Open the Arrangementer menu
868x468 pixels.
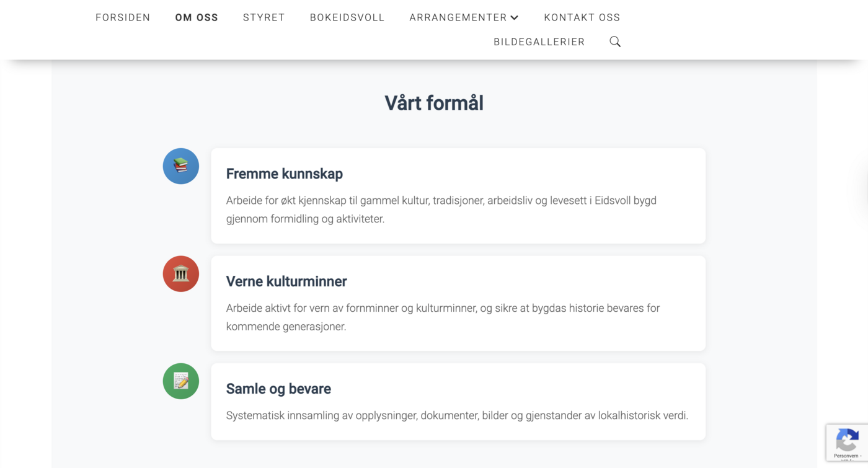click(458, 17)
